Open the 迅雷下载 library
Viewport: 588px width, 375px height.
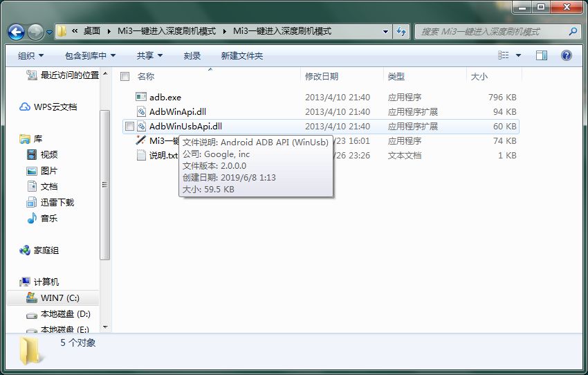click(57, 203)
